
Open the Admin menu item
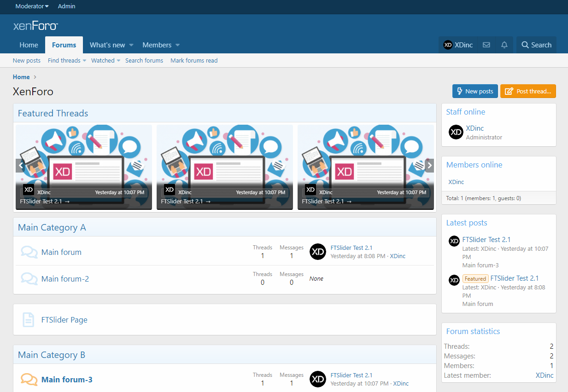(x=66, y=6)
